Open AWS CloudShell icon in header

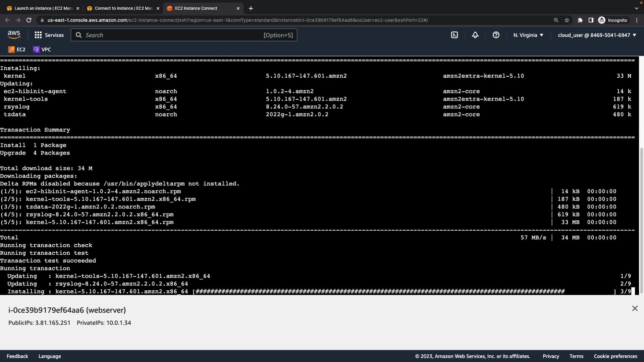point(454,35)
